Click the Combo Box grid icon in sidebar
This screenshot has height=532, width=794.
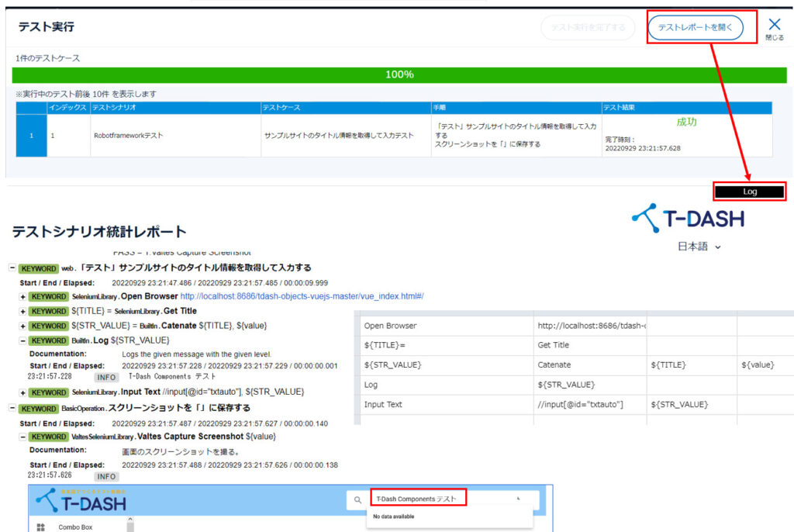coord(40,527)
